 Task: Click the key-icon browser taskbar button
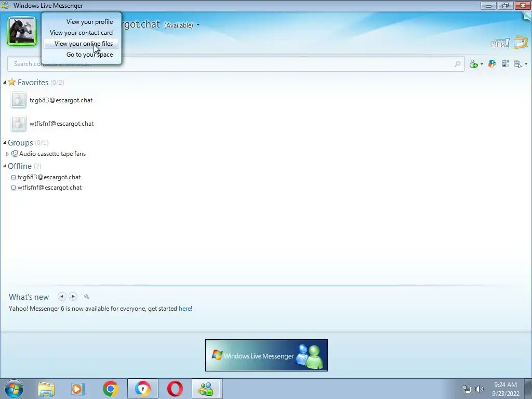[x=143, y=389]
